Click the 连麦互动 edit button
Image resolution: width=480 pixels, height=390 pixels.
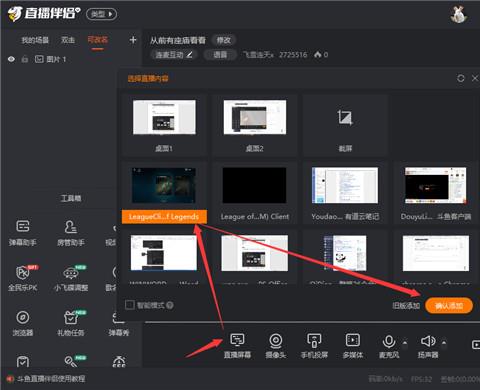tap(174, 55)
